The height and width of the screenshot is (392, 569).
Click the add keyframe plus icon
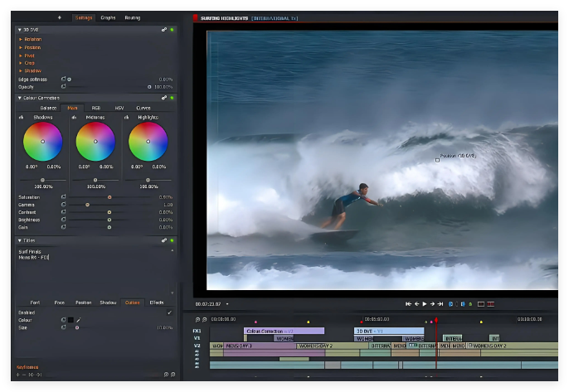tap(17, 375)
